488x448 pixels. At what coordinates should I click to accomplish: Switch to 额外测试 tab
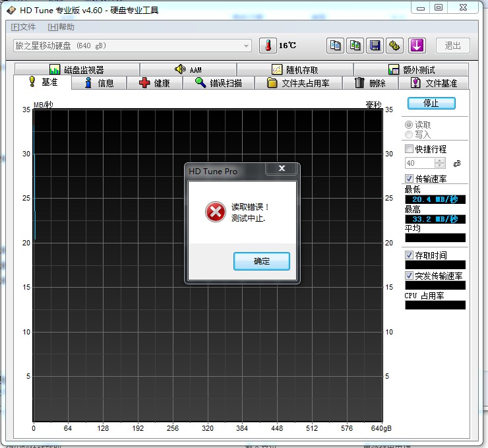click(x=411, y=69)
